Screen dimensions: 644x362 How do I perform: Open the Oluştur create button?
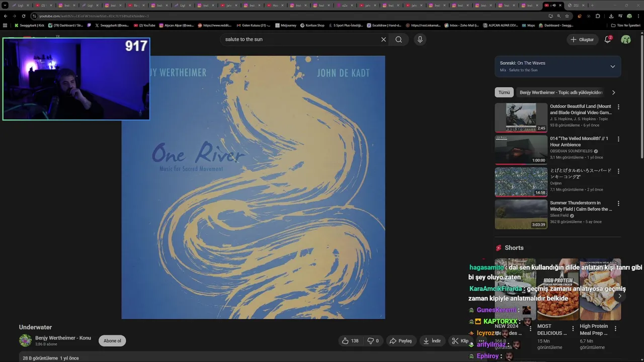point(582,39)
